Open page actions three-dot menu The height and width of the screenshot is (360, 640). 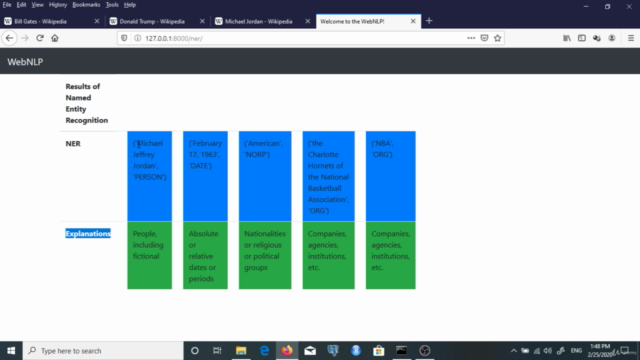coord(471,38)
